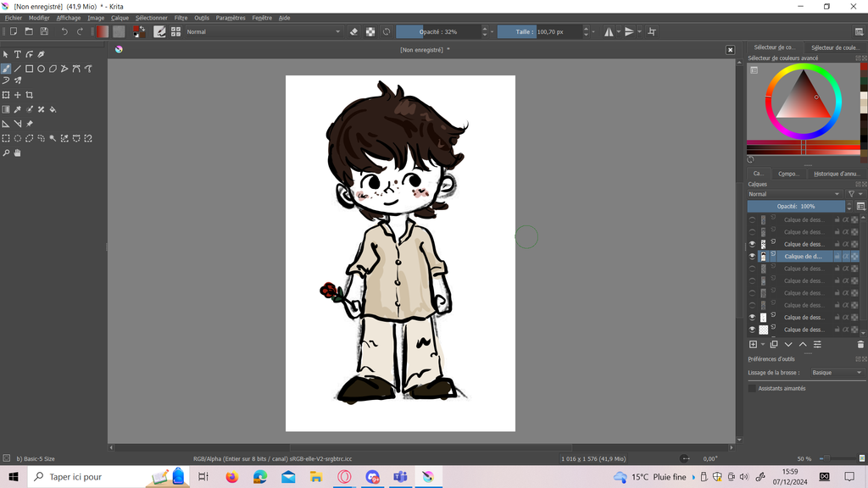Enable the Assistants aimantés checkbox
This screenshot has height=488, width=868.
coord(752,388)
